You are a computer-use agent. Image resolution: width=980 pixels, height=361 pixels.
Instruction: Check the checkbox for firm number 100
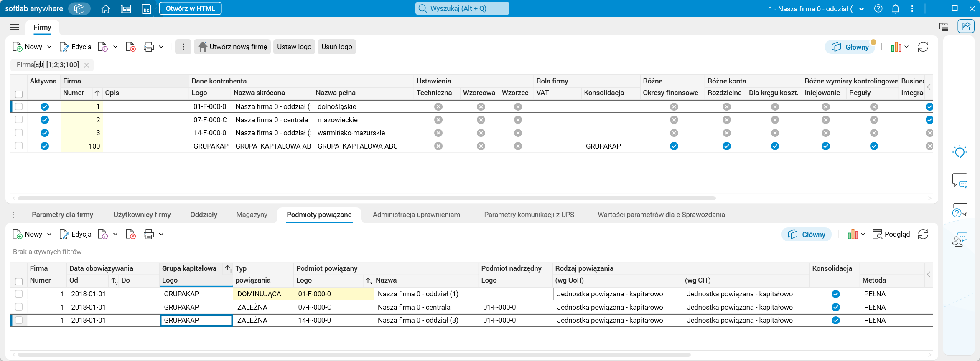click(x=19, y=146)
